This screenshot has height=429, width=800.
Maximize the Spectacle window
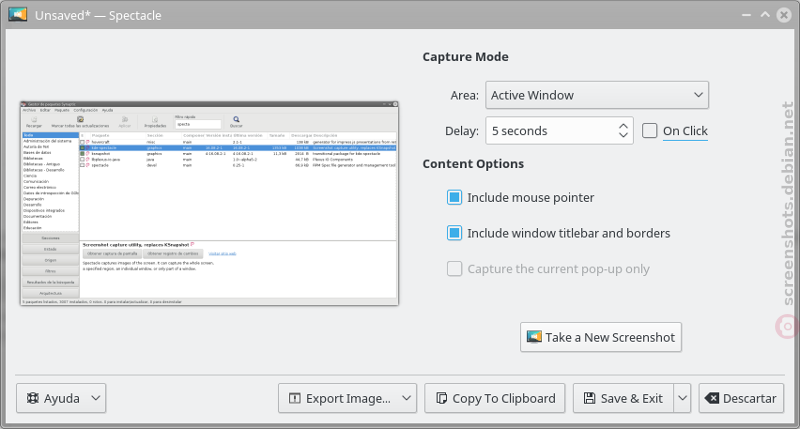click(x=765, y=15)
